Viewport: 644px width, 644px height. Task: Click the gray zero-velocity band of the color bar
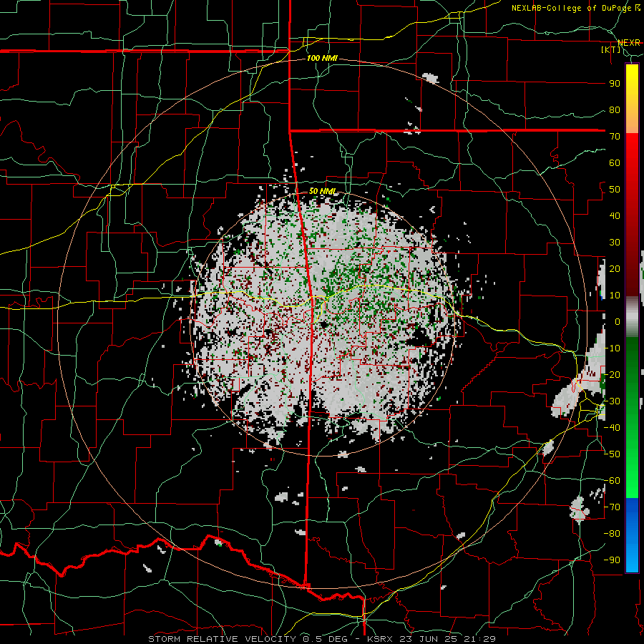pyautogui.click(x=632, y=317)
